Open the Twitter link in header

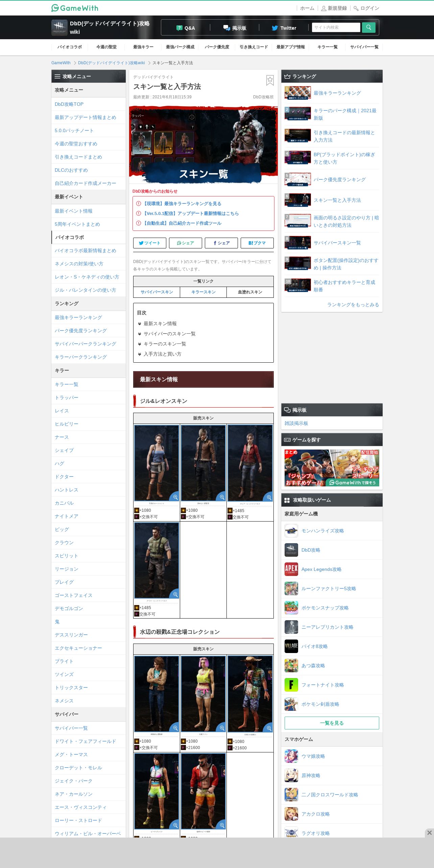click(x=284, y=28)
